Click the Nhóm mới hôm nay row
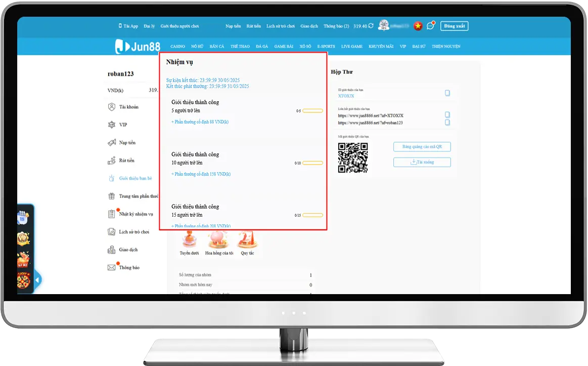588x366 pixels. tap(246, 285)
